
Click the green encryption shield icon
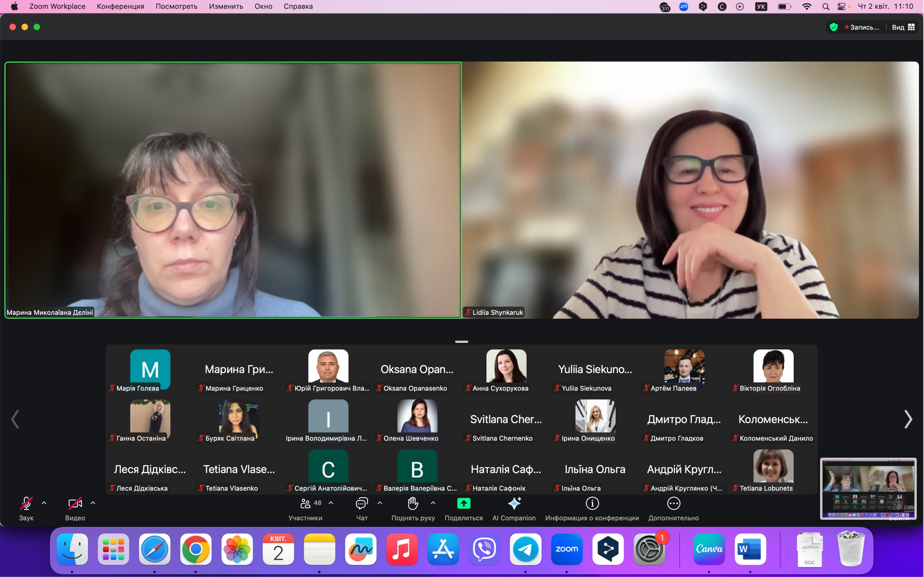[834, 27]
